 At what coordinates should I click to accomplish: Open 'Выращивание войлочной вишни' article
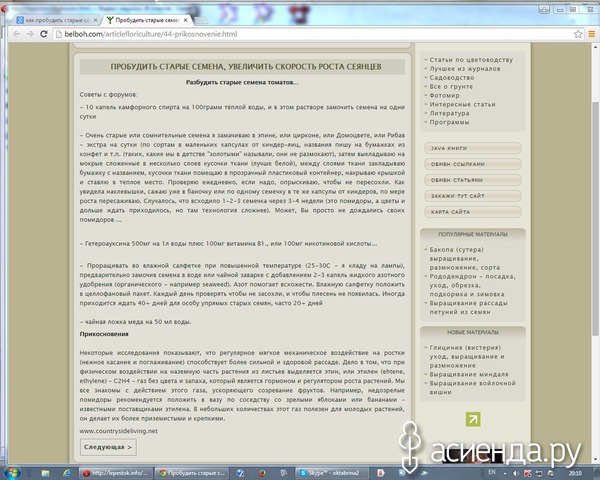(472, 387)
